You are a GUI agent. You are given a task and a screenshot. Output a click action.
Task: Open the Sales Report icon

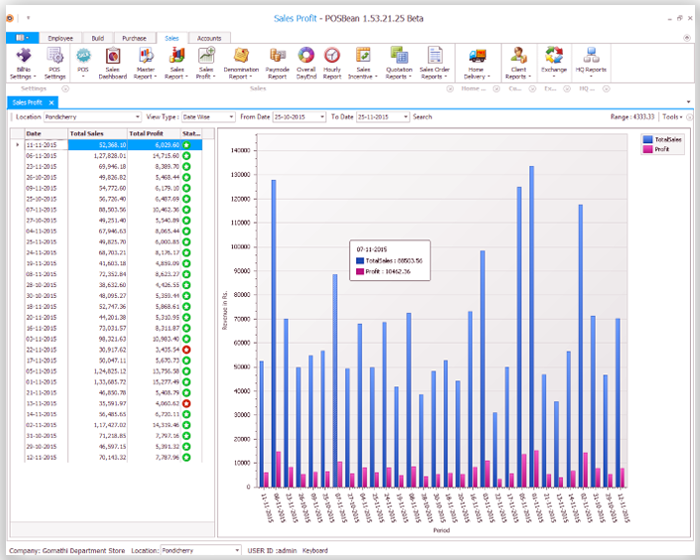[177, 64]
